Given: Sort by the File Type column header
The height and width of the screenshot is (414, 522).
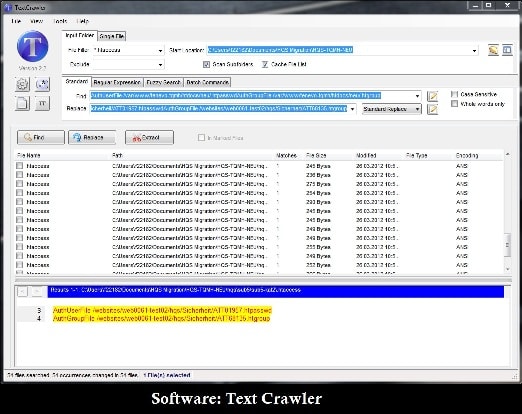Looking at the screenshot, I should 417,155.
